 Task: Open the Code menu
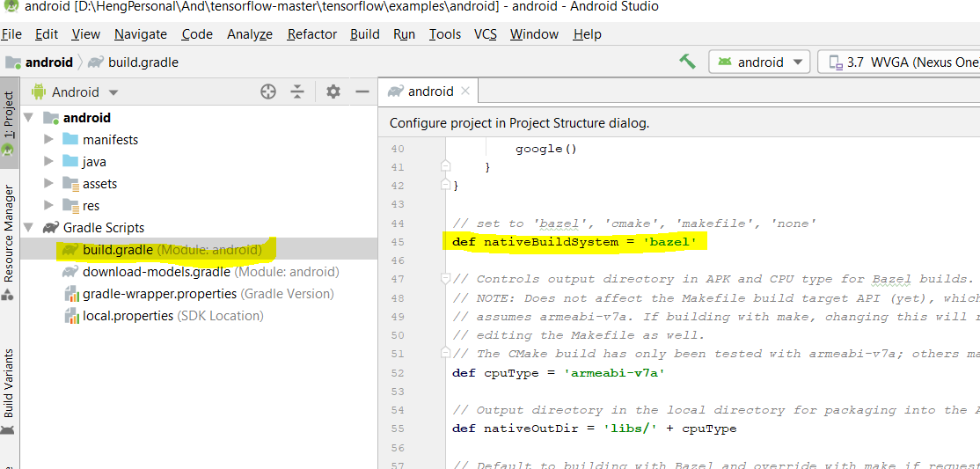(198, 34)
